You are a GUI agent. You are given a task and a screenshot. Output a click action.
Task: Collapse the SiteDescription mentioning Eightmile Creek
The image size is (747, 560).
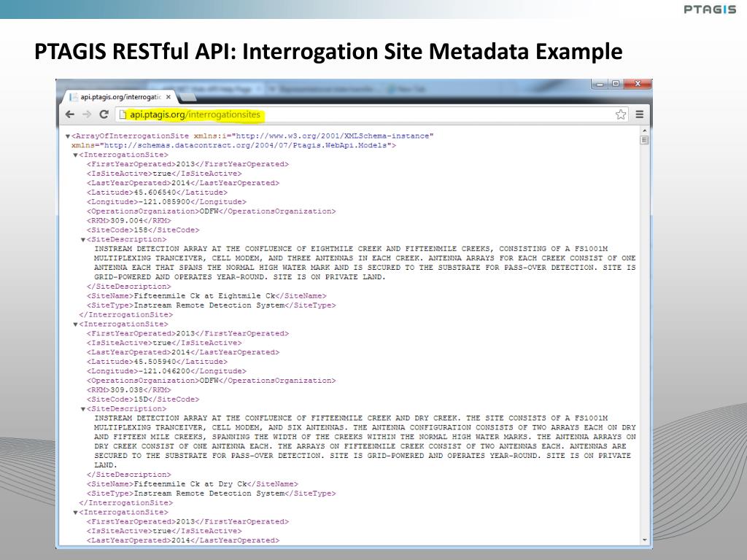[x=83, y=240]
